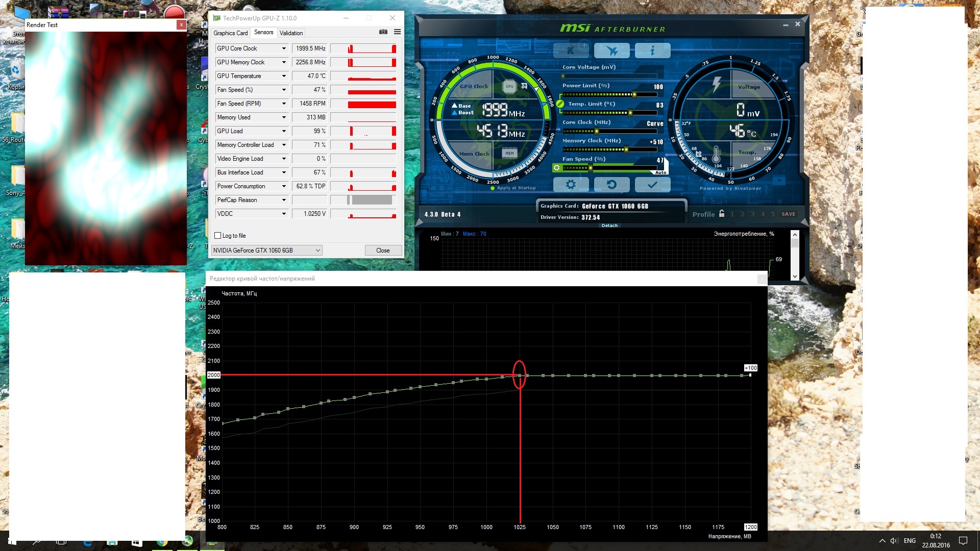Expand the PerfCap Reason sensor dropdown
The image size is (980, 551).
[x=284, y=200]
